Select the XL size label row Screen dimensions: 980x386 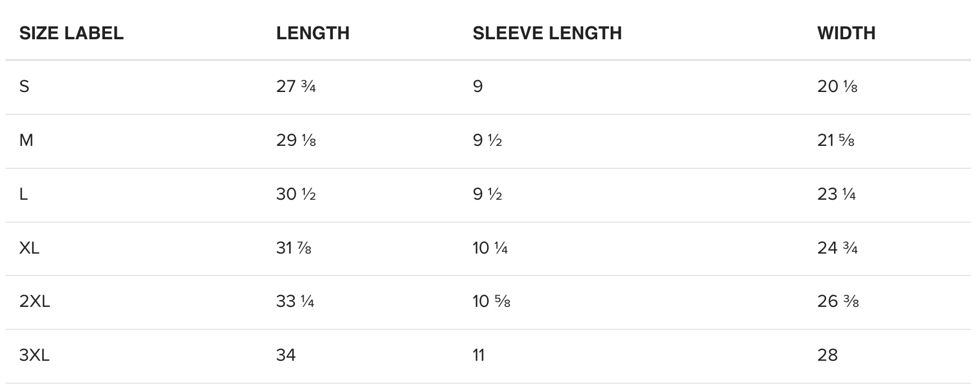tap(488, 249)
